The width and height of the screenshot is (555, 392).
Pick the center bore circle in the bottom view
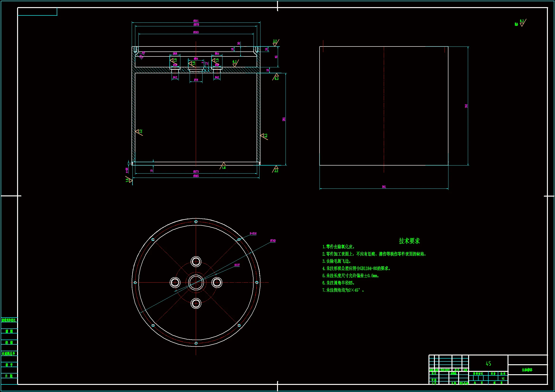(x=196, y=282)
